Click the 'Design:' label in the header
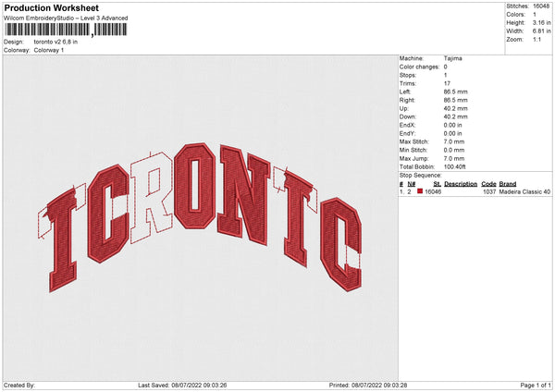 (x=14, y=42)
